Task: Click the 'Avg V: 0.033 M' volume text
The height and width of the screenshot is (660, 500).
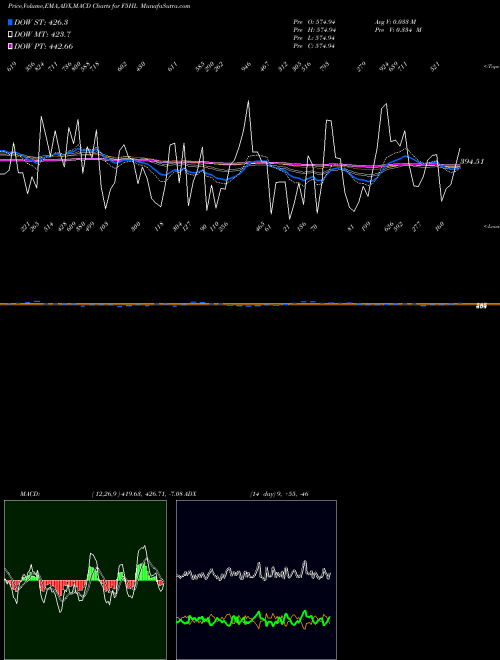Action: pos(395,22)
